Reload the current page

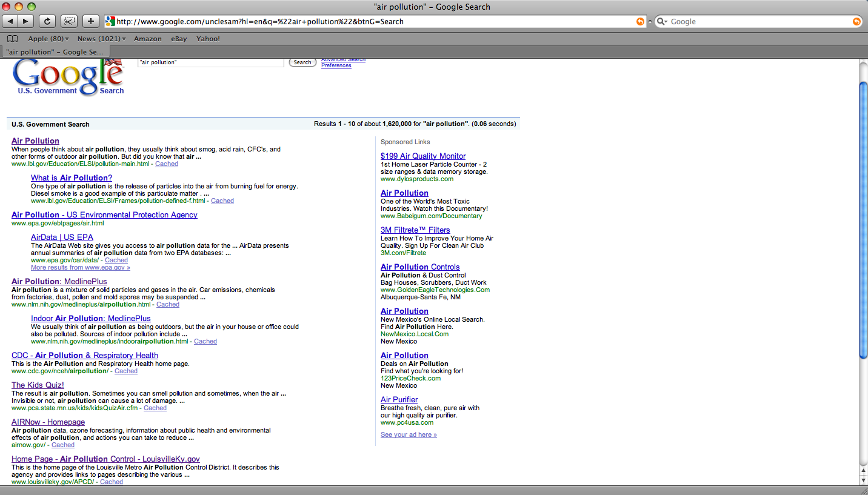47,21
